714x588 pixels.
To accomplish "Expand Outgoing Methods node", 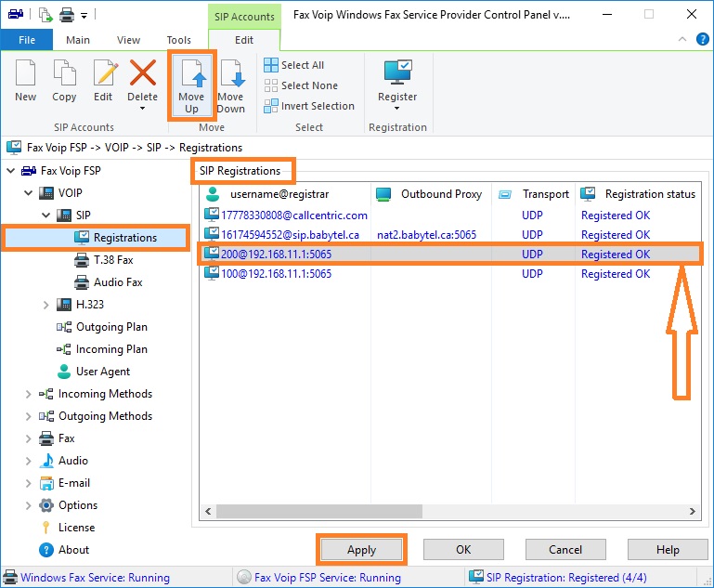I will click(x=28, y=416).
